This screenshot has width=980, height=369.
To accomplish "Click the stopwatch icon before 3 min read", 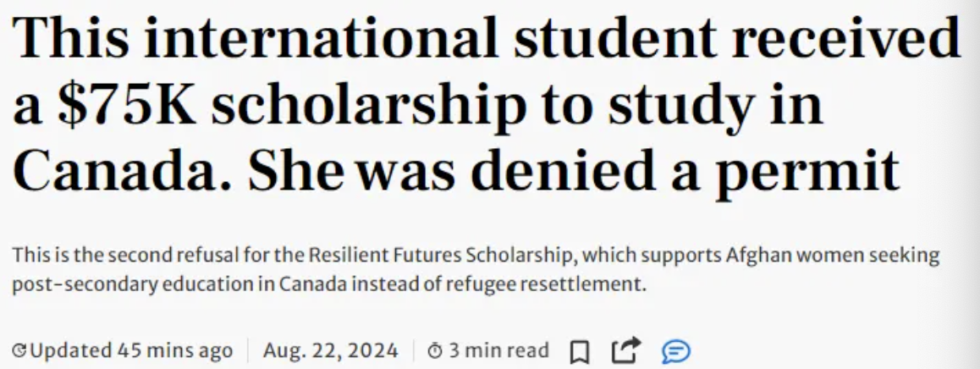I will (435, 350).
